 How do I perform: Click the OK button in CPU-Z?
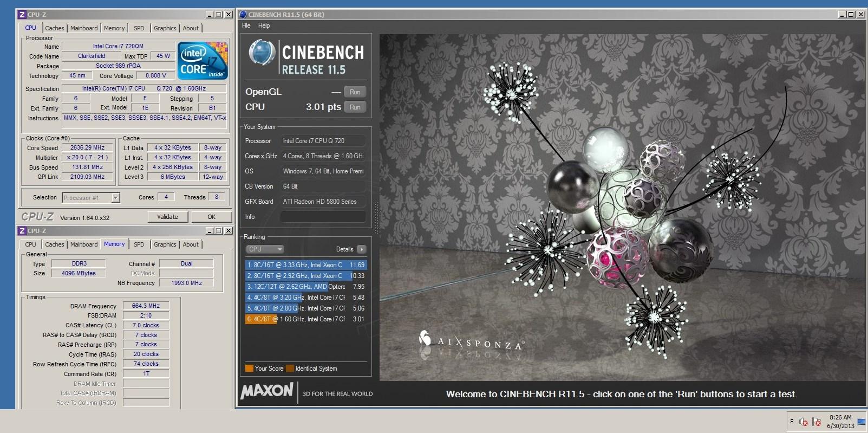click(x=211, y=217)
